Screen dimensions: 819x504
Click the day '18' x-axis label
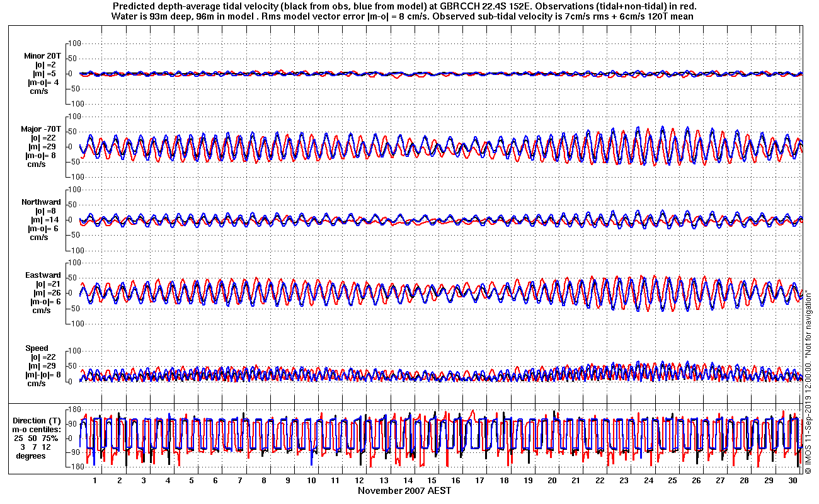coord(504,480)
